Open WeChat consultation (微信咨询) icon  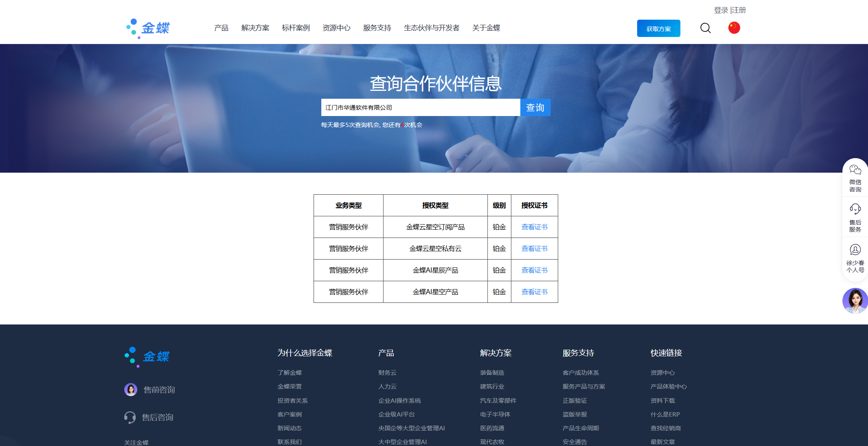[855, 170]
